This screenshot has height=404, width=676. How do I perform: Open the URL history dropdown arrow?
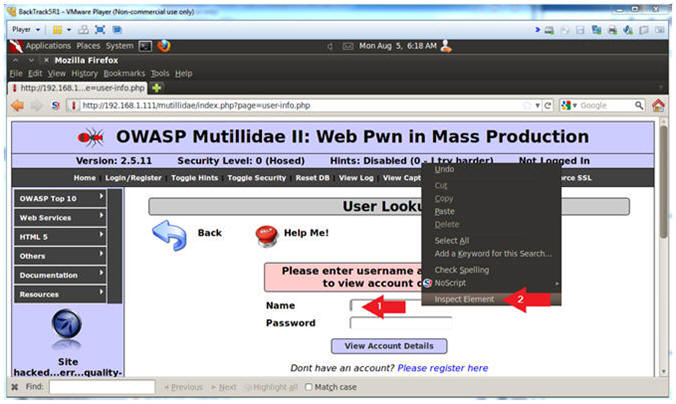click(x=538, y=105)
